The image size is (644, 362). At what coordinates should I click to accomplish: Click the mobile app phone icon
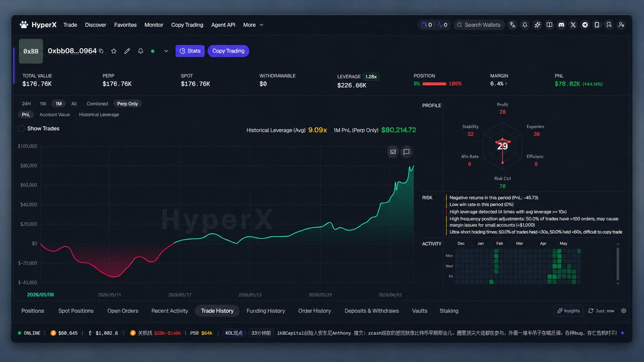[x=597, y=25]
